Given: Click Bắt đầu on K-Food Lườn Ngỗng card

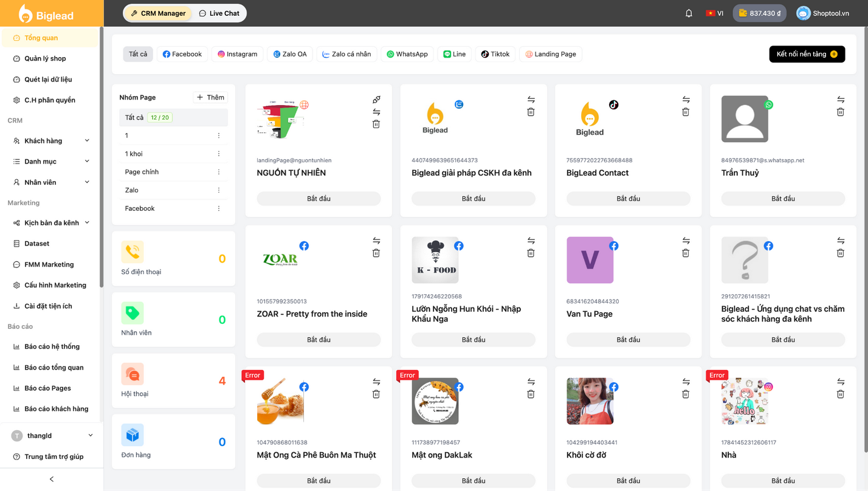Looking at the screenshot, I should click(474, 340).
